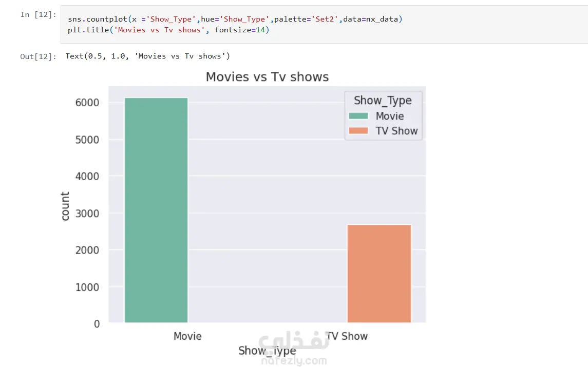Click the 'Movie' x-axis tick label
Screen dimensions: 588x367
[187, 336]
